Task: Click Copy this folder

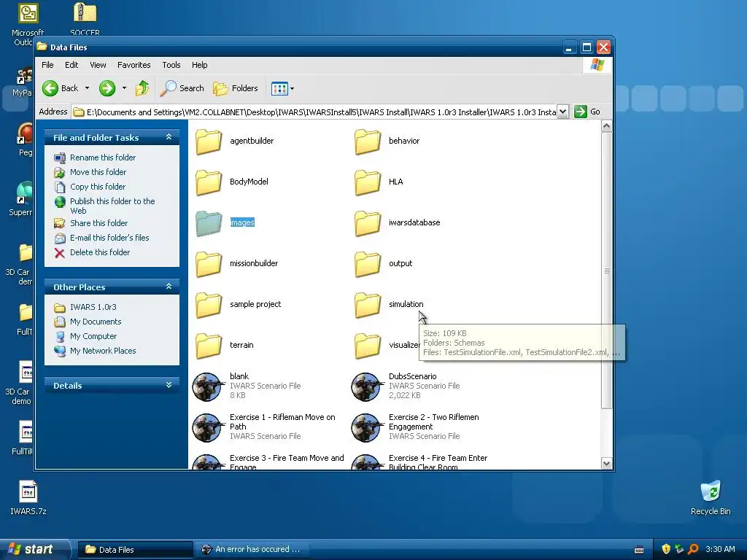Action: coord(98,187)
